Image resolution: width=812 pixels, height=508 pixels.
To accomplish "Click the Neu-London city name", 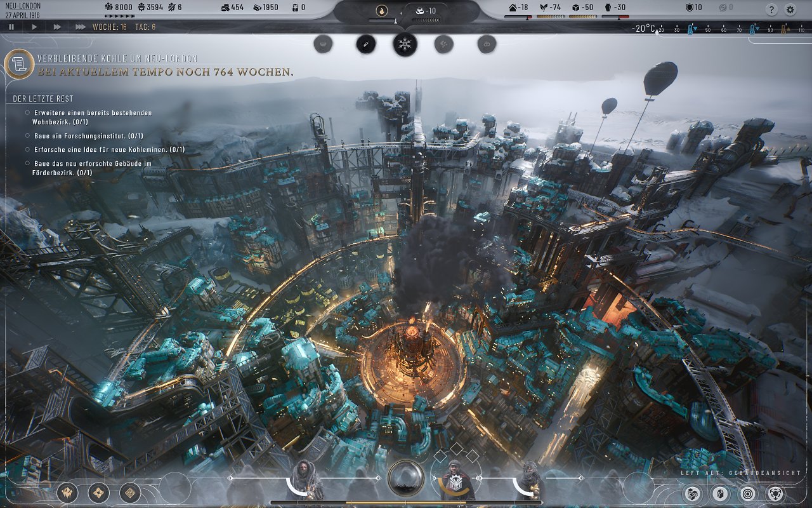I will tap(23, 6).
